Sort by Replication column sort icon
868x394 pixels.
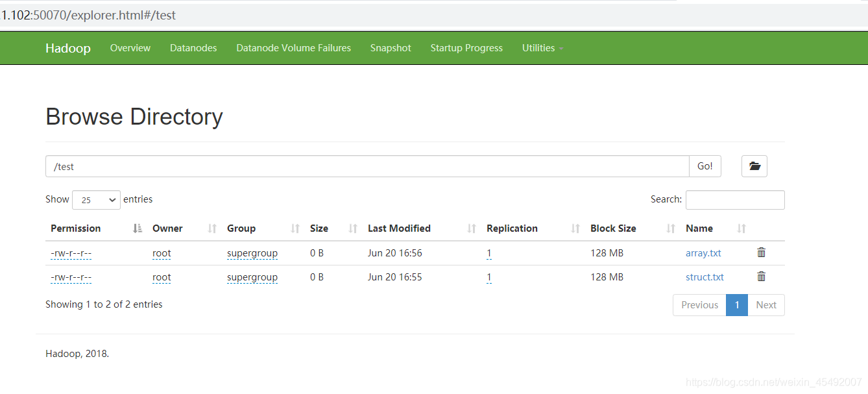575,228
